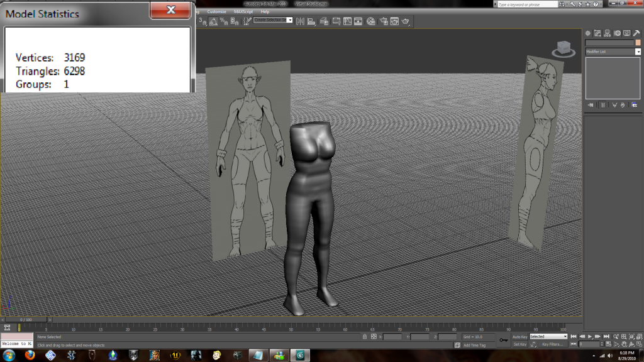The height and width of the screenshot is (362, 644).
Task: Toggle Percent Snap in the toolbar
Action: (224, 21)
